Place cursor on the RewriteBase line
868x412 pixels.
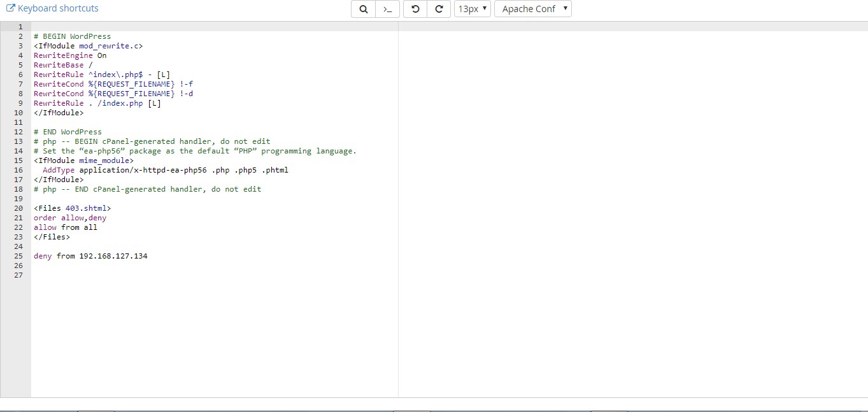coord(63,65)
